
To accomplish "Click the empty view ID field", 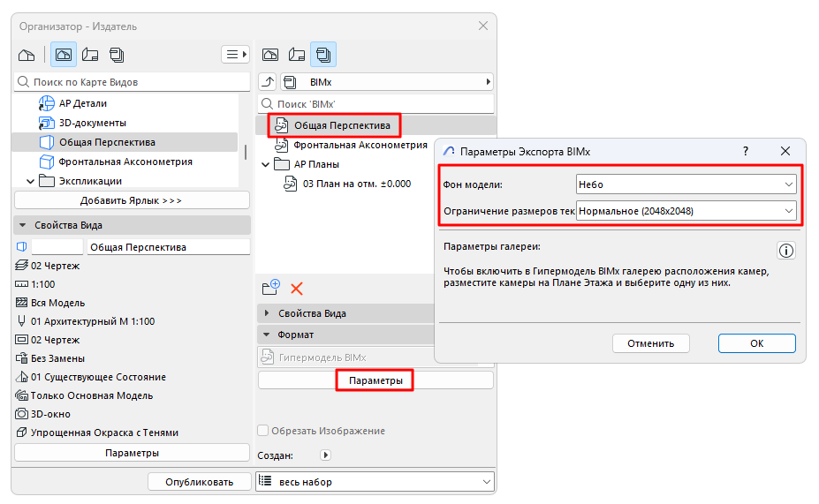I will click(57, 247).
